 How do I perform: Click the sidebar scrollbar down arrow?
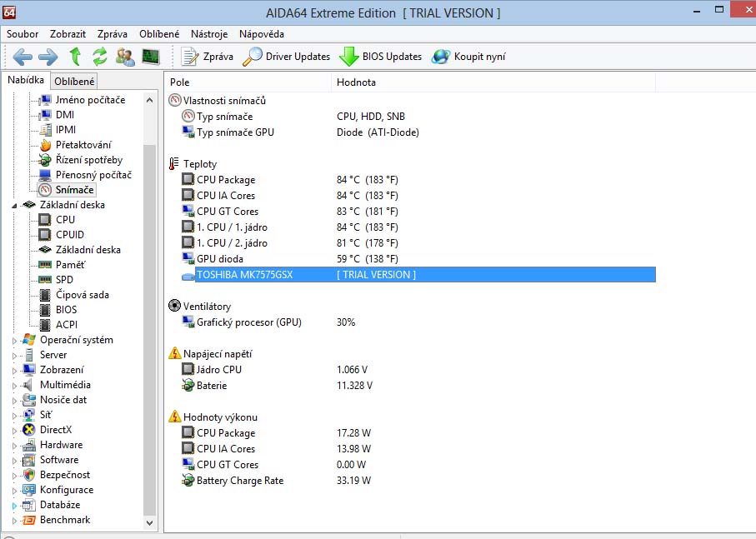point(150,523)
